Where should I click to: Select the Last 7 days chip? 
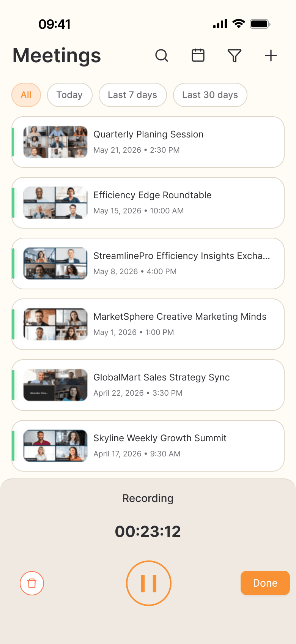coord(133,95)
